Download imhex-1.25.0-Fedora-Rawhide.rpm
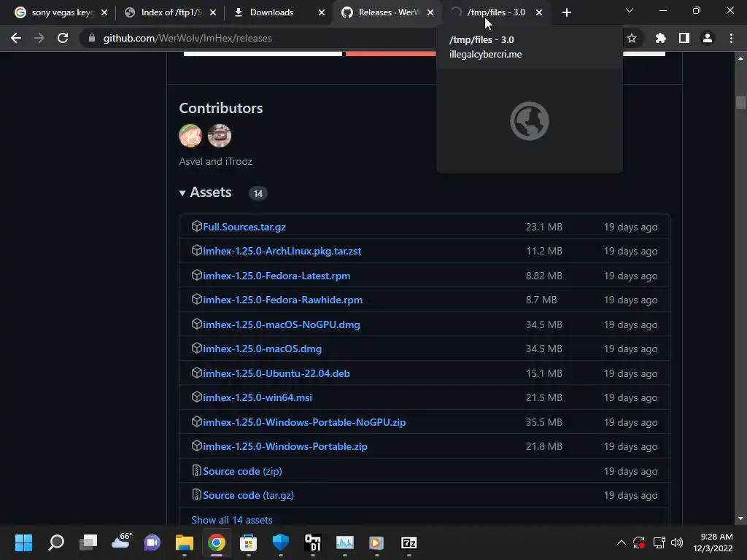Viewport: 747px width, 560px height. pyautogui.click(x=282, y=300)
